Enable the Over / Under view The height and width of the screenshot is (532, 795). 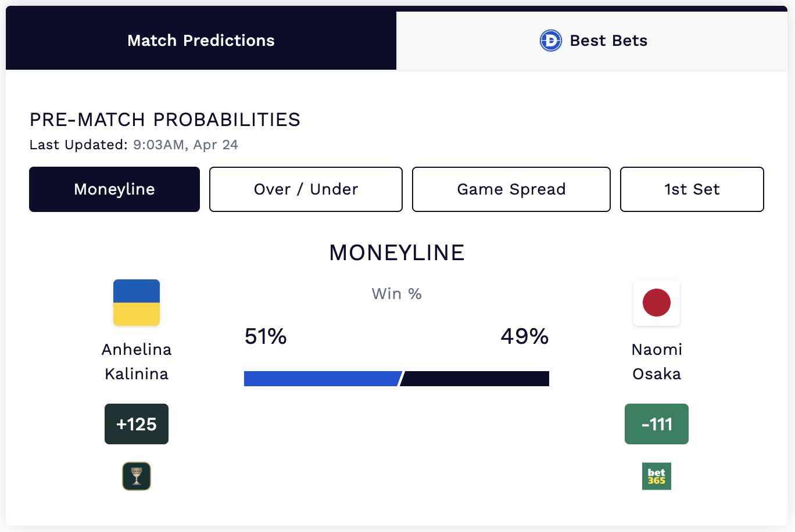pos(306,189)
